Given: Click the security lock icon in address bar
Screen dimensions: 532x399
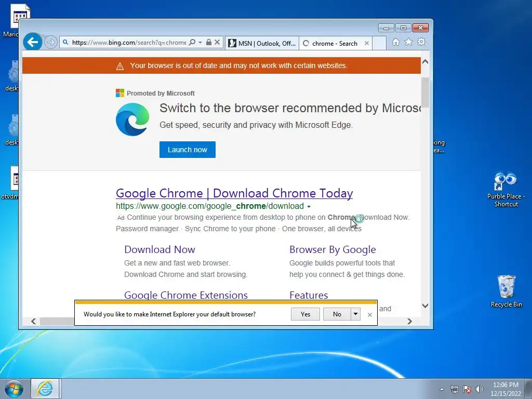Looking at the screenshot, I should [209, 43].
